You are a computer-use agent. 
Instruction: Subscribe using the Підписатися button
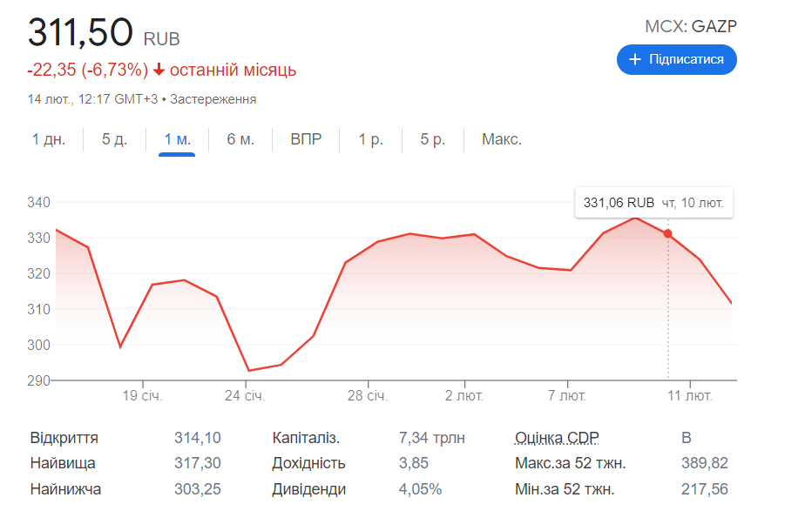676,59
